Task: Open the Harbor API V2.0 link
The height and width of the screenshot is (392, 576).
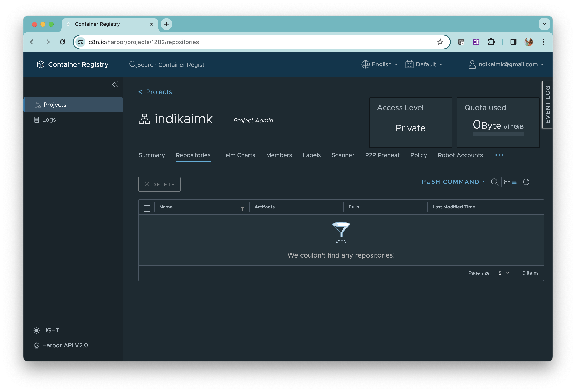Action: pos(61,345)
